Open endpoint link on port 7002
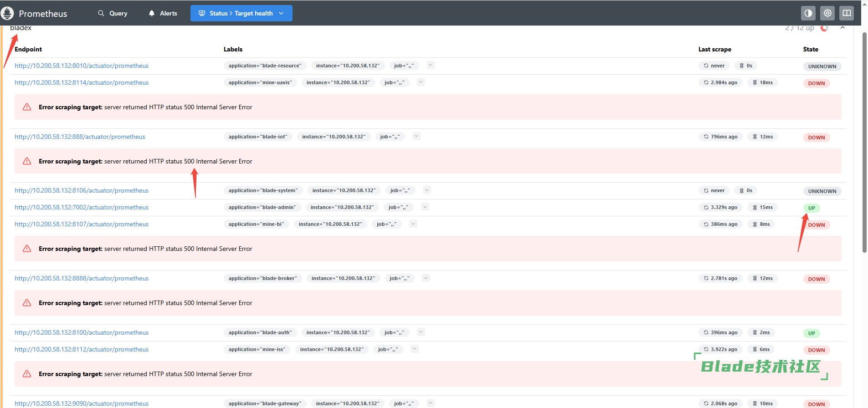 [82, 207]
